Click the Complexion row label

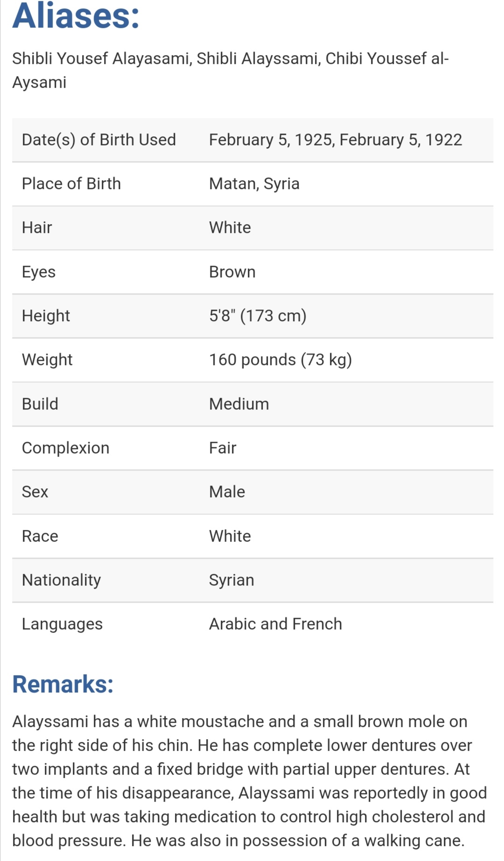point(65,448)
